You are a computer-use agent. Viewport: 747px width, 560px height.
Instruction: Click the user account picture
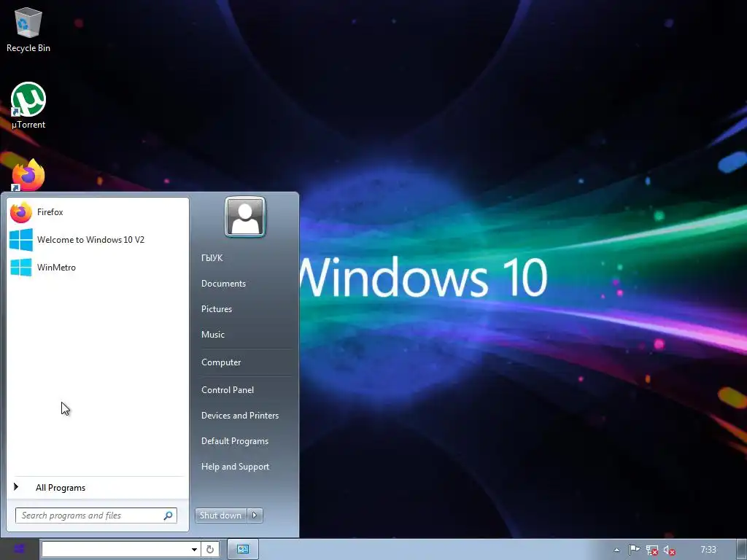pos(245,217)
